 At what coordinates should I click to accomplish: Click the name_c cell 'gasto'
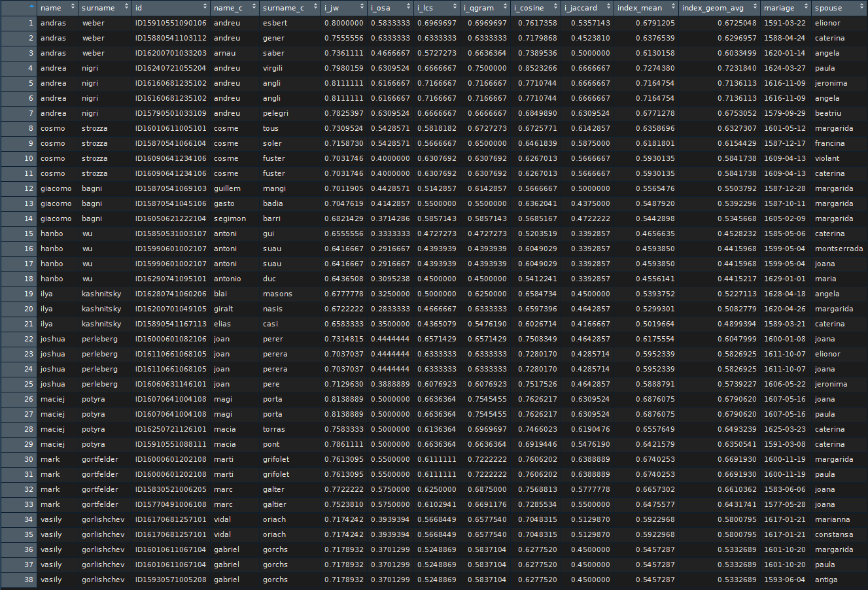pos(224,203)
